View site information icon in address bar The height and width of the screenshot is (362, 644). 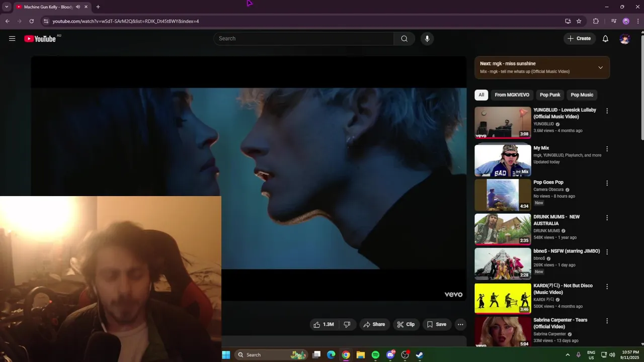pos(46,21)
